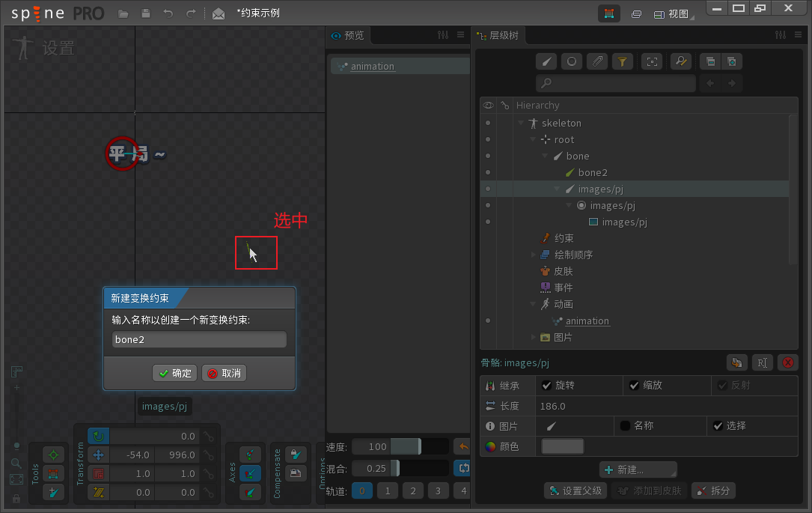Toggle the attachment paperclip filter
Image resolution: width=812 pixels, height=513 pixels.
597,61
